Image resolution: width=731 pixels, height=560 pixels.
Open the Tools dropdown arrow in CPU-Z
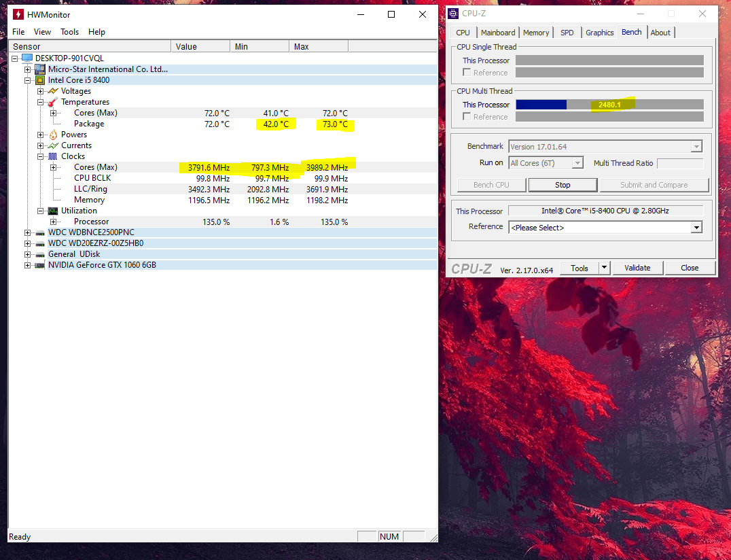604,268
